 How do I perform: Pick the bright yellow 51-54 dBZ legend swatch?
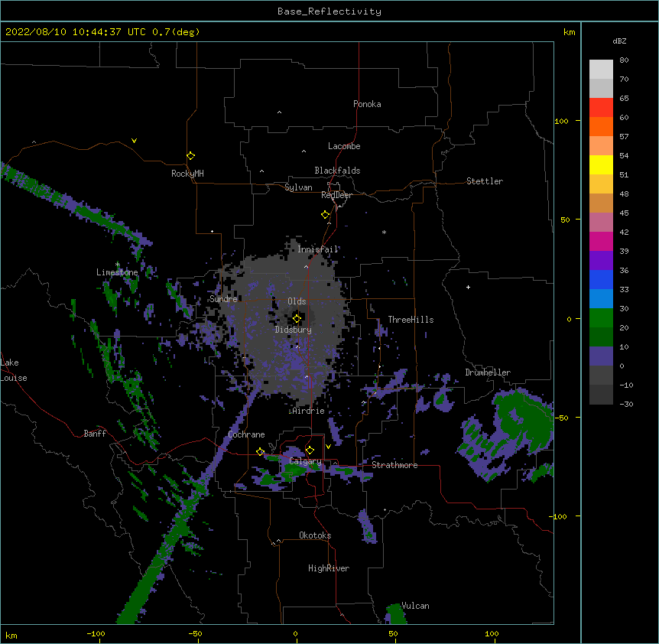point(601,164)
